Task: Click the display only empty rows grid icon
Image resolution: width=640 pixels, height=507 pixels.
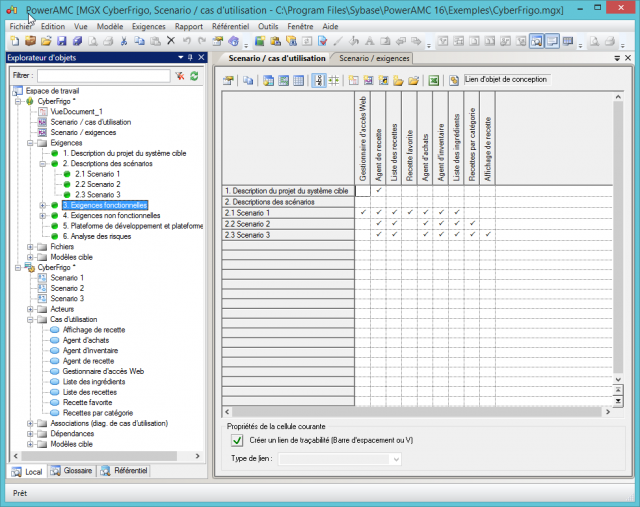Action: (299, 80)
